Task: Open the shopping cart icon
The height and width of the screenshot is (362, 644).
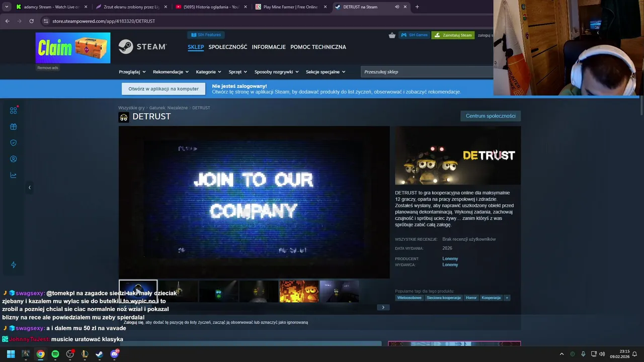Action: click(392, 35)
